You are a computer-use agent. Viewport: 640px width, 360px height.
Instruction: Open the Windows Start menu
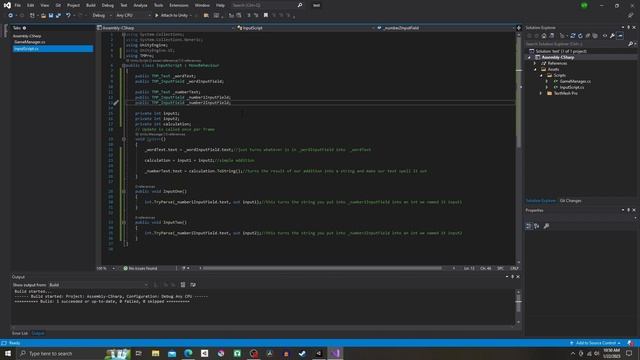8,353
